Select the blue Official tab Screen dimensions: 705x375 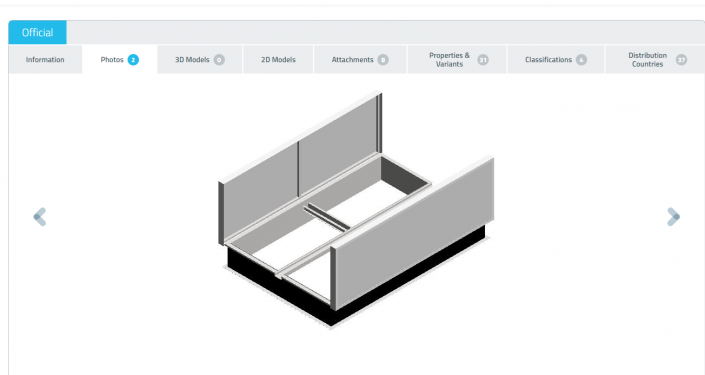(x=37, y=32)
